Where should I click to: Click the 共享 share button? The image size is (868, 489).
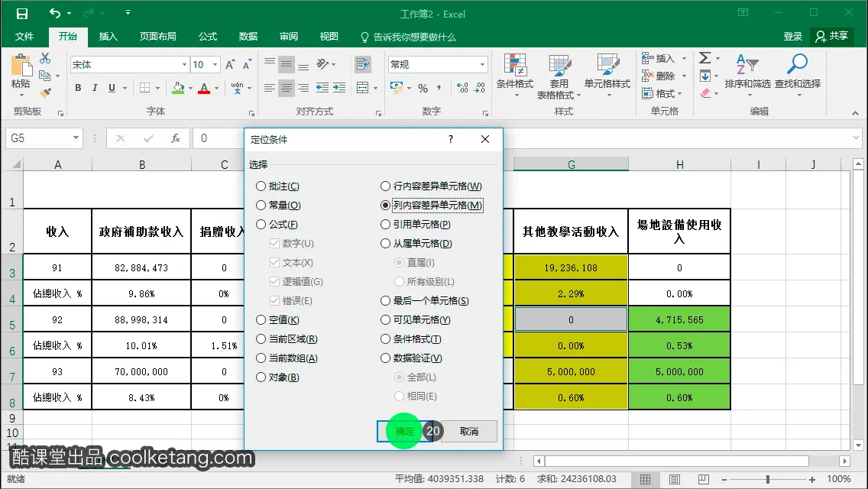[831, 37]
